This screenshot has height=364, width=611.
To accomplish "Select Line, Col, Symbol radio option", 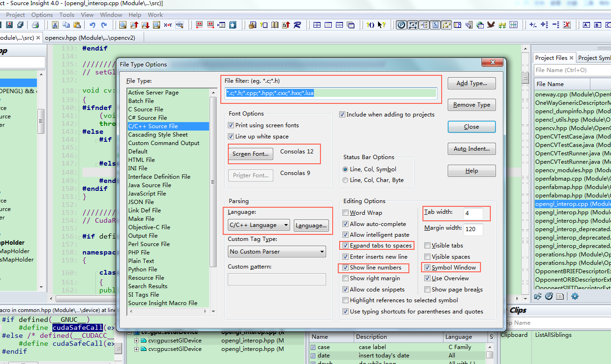I will [346, 169].
